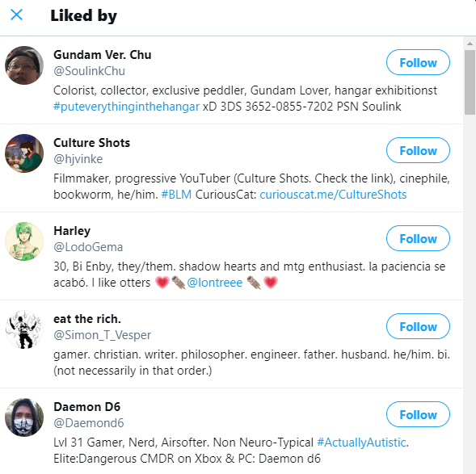Click the scrollbar up arrow

point(470,44)
